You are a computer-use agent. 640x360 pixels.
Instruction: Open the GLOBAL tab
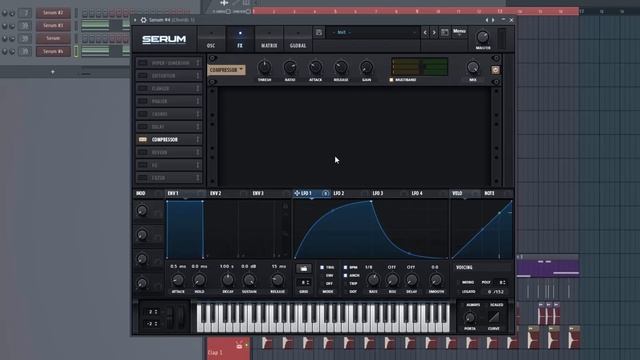(x=298, y=39)
